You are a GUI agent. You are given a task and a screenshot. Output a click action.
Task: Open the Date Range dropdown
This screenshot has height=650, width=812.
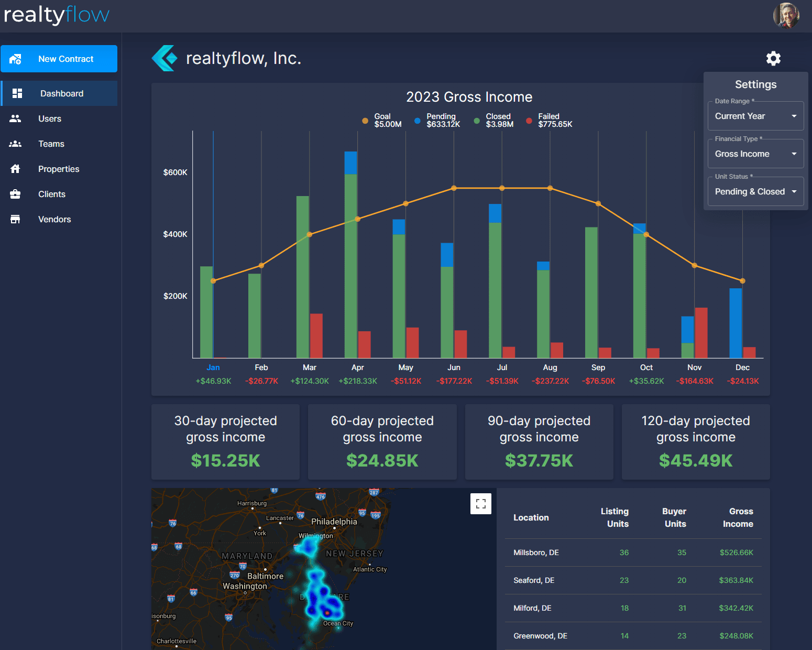pyautogui.click(x=755, y=116)
